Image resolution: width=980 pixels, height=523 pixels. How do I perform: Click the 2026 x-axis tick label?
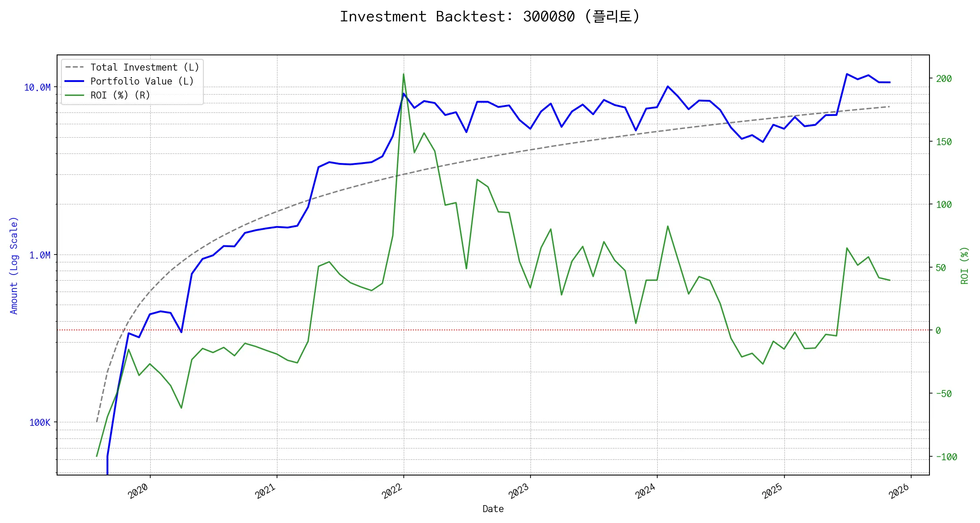point(899,491)
